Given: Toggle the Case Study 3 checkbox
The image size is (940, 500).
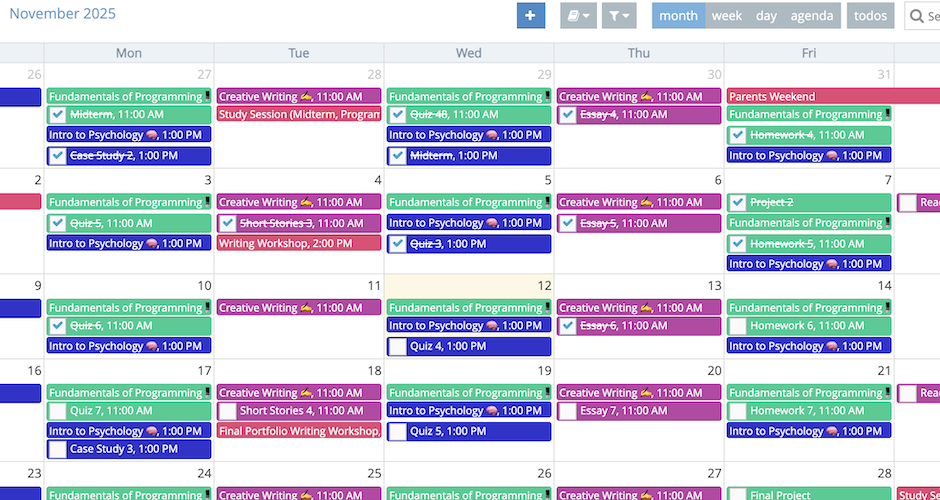Looking at the screenshot, I should [x=57, y=450].
